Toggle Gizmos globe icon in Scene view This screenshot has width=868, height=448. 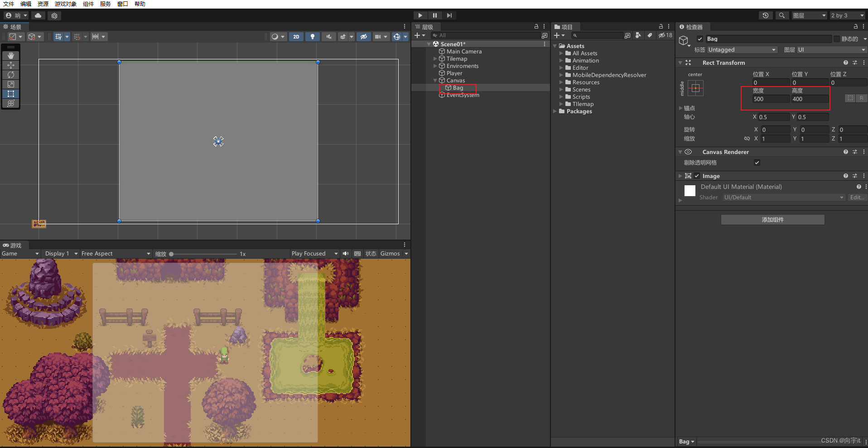[397, 37]
